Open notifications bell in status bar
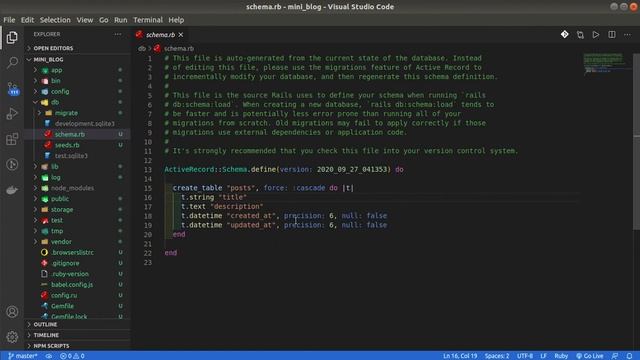The image size is (640, 360). [x=629, y=356]
